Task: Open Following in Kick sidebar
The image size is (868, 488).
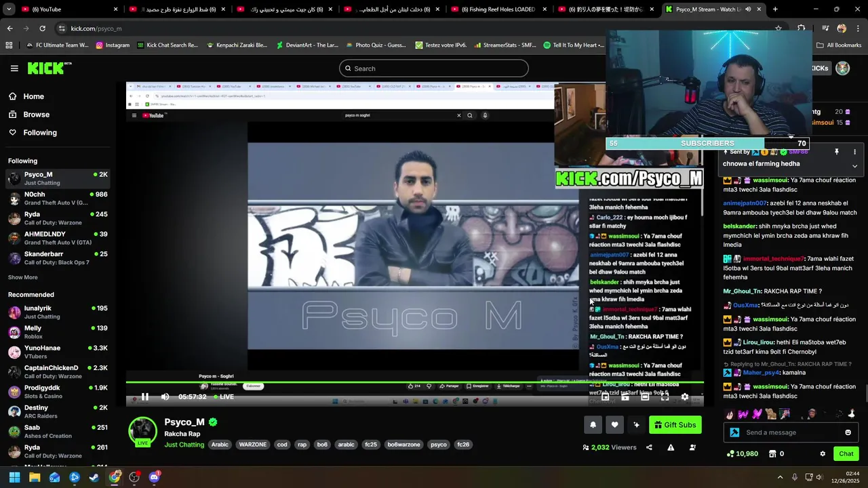Action: click(33, 133)
